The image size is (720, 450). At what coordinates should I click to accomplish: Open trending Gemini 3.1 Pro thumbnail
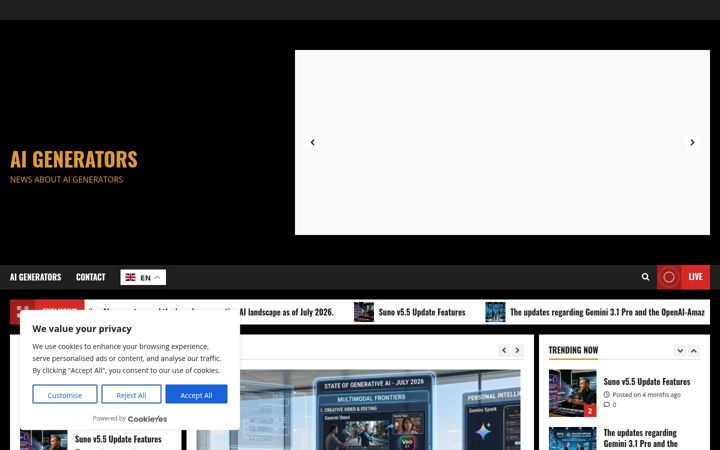(573, 439)
